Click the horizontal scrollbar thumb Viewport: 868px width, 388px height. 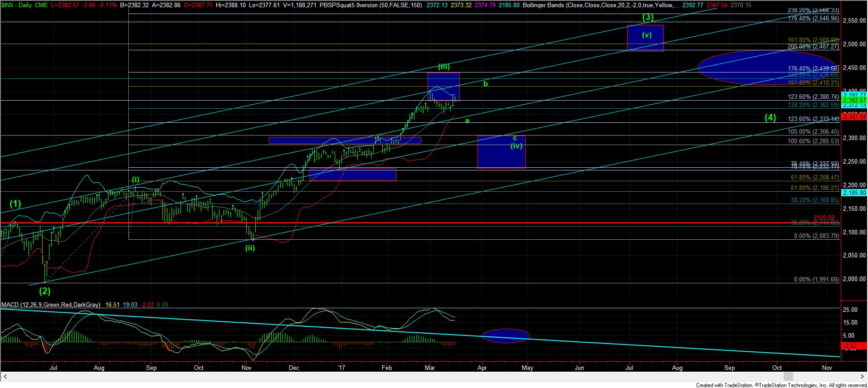(788, 377)
